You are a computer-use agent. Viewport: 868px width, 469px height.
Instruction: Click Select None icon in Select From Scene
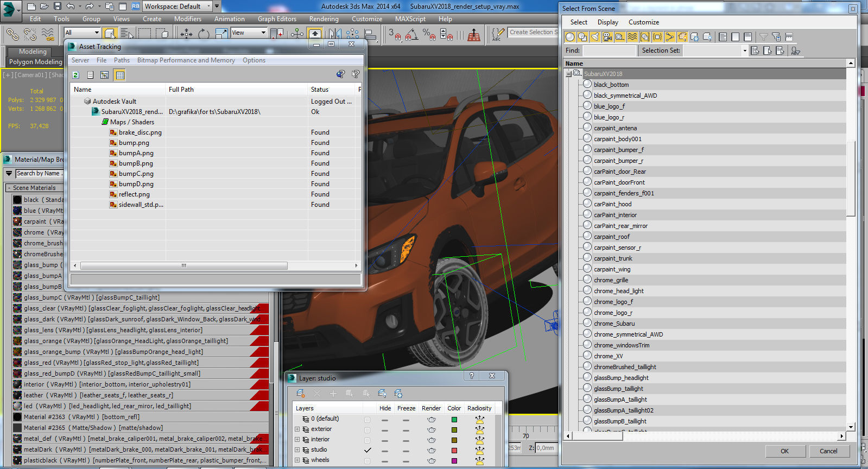click(735, 37)
